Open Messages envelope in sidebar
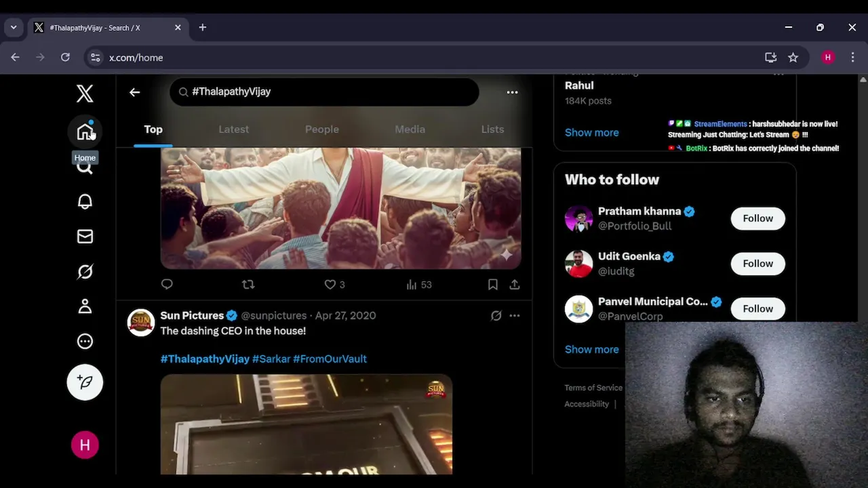The height and width of the screenshot is (488, 868). tap(85, 237)
